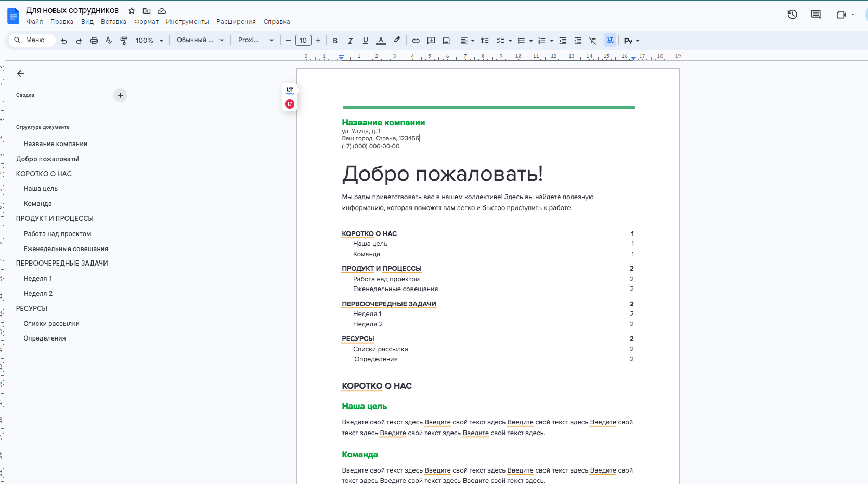Click the red 17 errors badge
Image resolution: width=868 pixels, height=484 pixels.
coord(290,104)
